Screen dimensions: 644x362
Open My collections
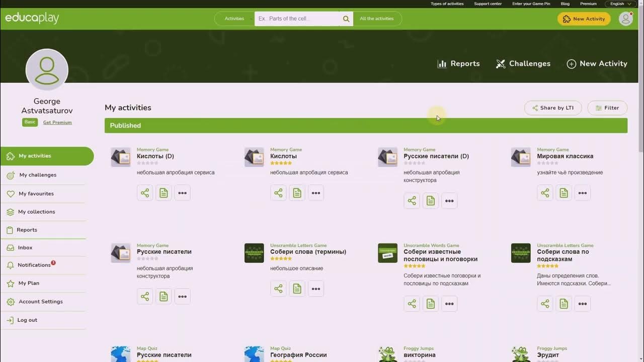click(x=37, y=212)
